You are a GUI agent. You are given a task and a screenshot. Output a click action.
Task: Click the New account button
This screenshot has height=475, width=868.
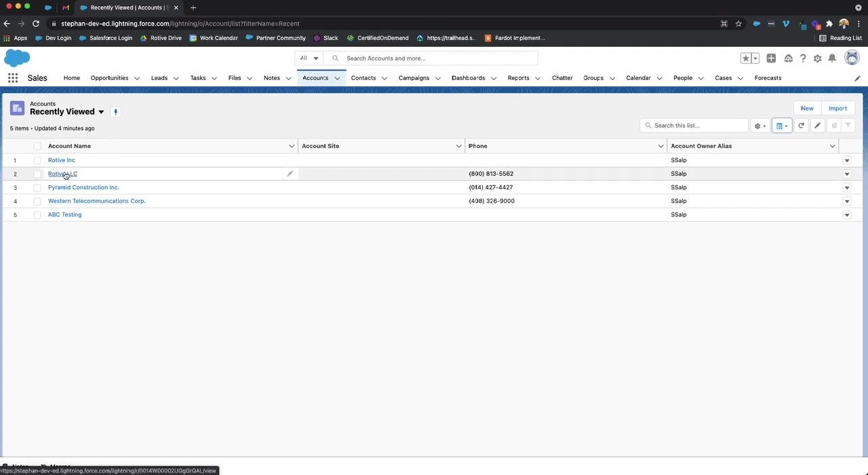click(x=807, y=109)
